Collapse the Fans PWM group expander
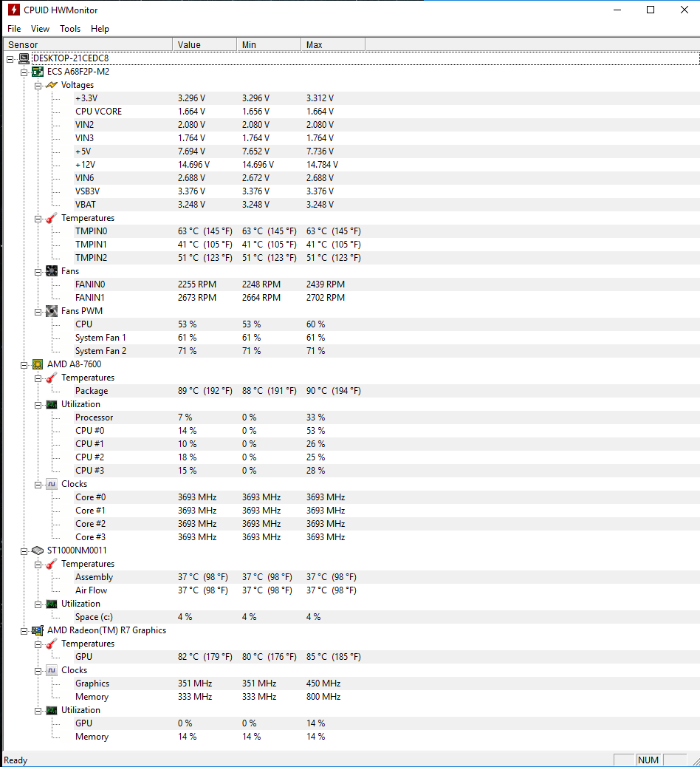Image resolution: width=700 pixels, height=767 pixels. pos(38,312)
